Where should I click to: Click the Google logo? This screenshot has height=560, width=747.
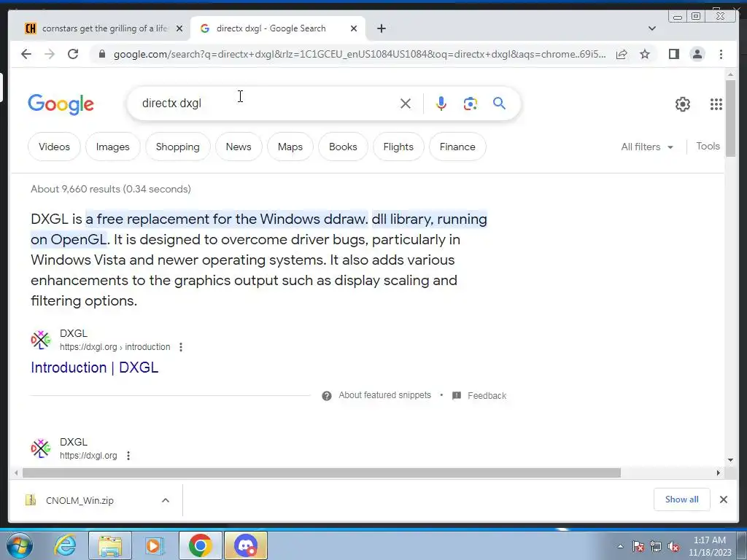tap(61, 104)
